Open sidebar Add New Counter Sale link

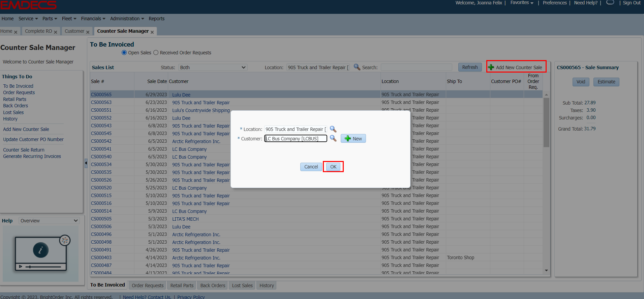pyautogui.click(x=26, y=129)
